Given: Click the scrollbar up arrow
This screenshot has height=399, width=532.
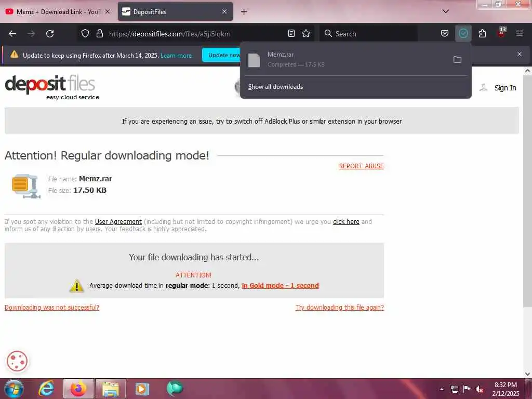Looking at the screenshot, I should [527, 71].
